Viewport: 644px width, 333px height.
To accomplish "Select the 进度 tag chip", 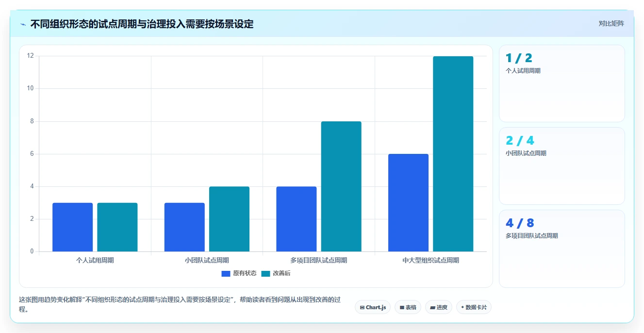I will click(439, 307).
